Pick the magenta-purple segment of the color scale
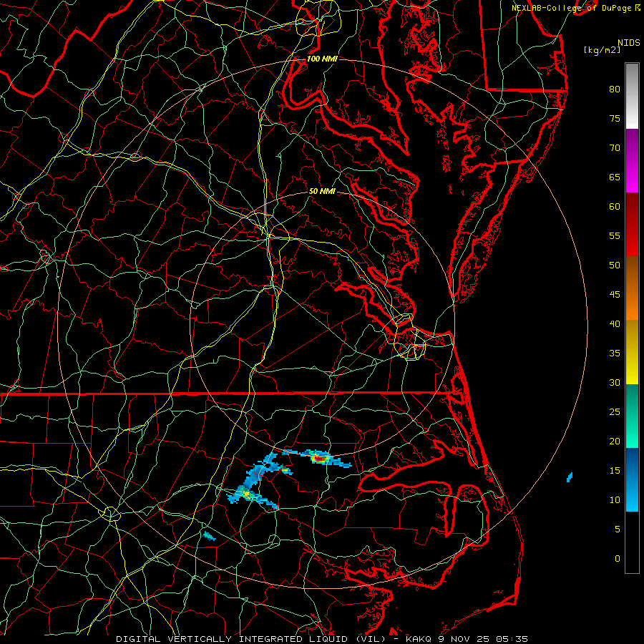 [632, 160]
